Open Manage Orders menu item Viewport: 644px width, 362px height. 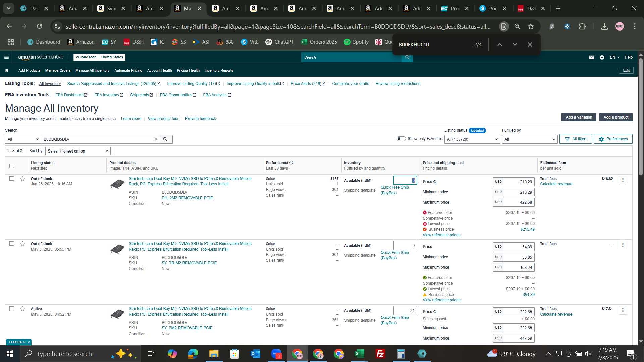click(x=58, y=70)
